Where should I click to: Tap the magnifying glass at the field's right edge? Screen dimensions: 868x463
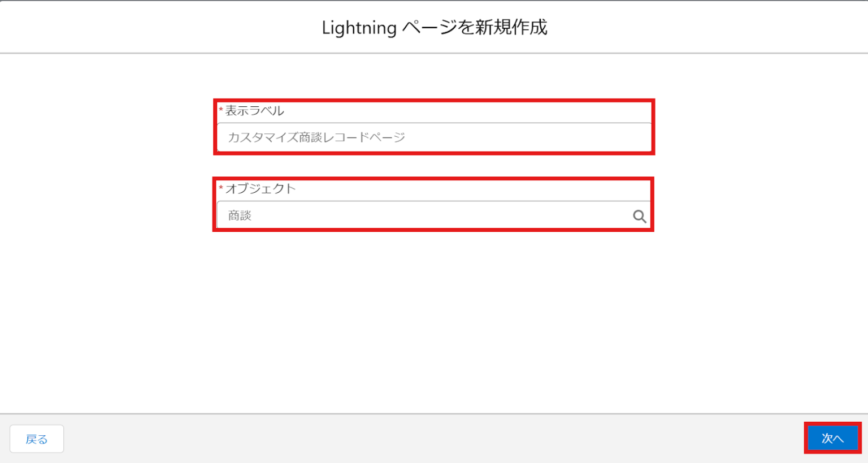(639, 215)
